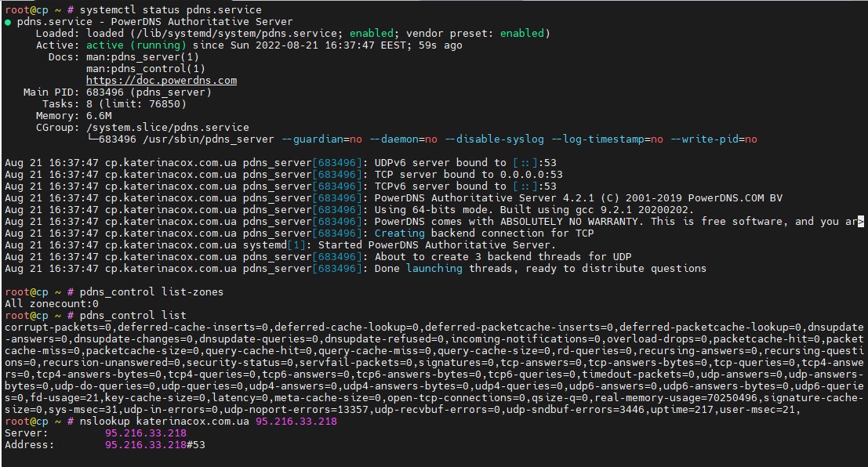Click the green status dot beside pdns.service
The width and height of the screenshot is (868, 467).
coord(9,22)
